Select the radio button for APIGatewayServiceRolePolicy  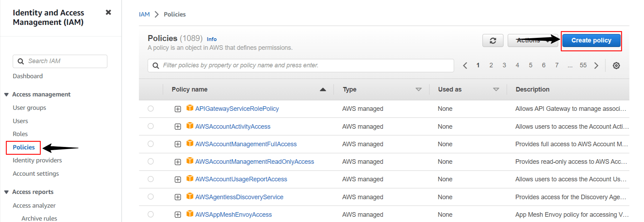coord(151,109)
